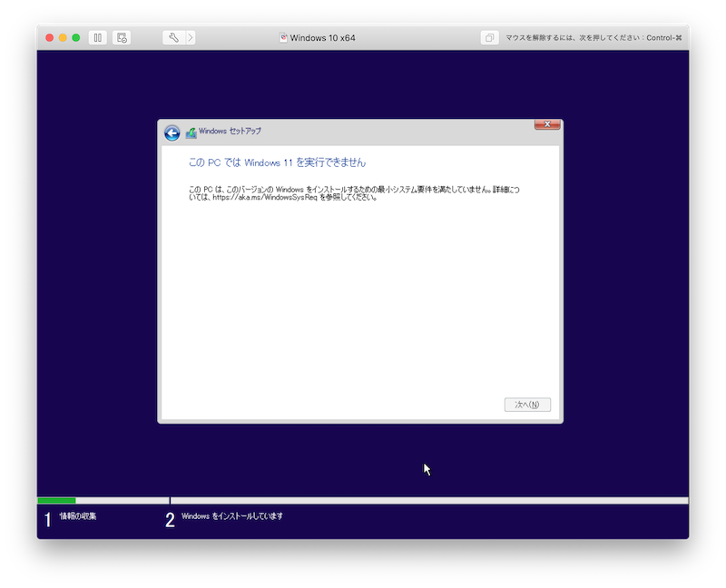Click the 次へ(N) button

click(527, 405)
